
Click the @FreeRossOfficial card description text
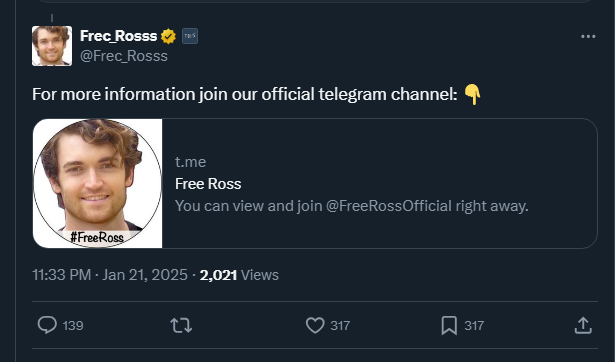click(351, 206)
